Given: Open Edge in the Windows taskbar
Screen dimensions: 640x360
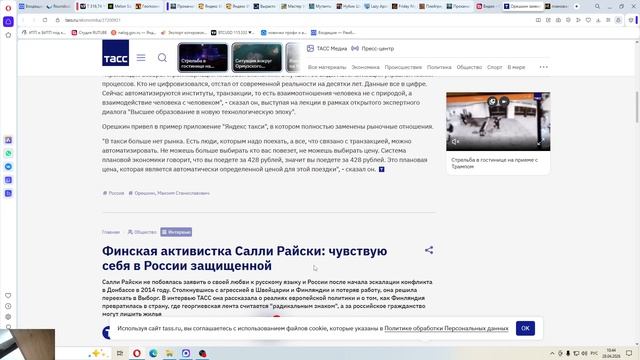Looking at the screenshot, I should (x=153, y=353).
